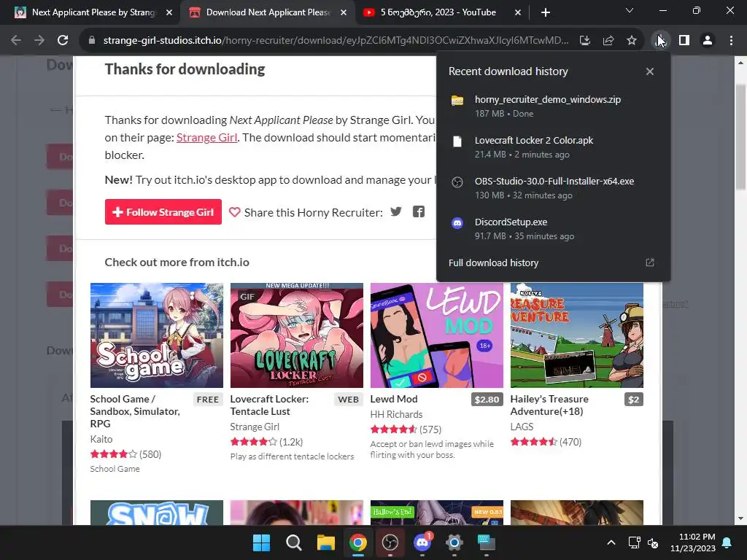Switch to the Download Next Applicant Please tab

pos(267,12)
